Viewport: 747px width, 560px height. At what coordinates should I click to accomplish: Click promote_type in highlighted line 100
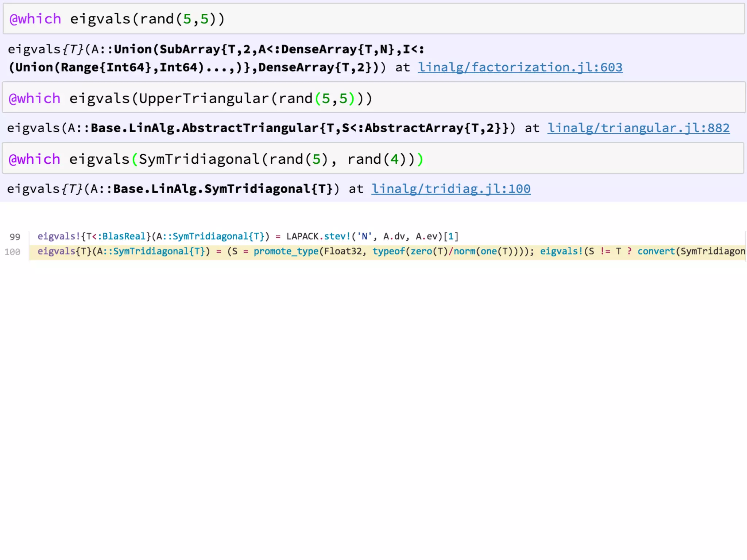(x=286, y=251)
